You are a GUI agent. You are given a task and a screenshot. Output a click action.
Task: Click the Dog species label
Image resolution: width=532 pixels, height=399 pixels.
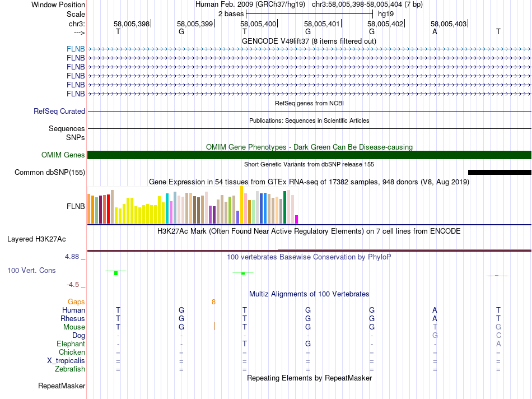tap(78, 336)
